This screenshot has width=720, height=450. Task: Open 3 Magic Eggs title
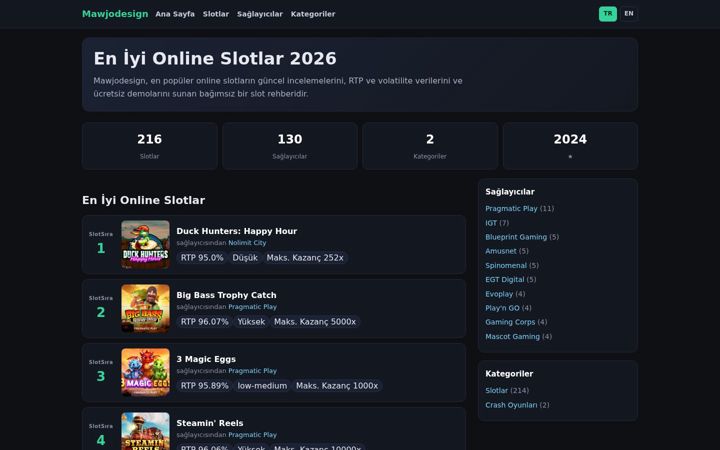[206, 359]
